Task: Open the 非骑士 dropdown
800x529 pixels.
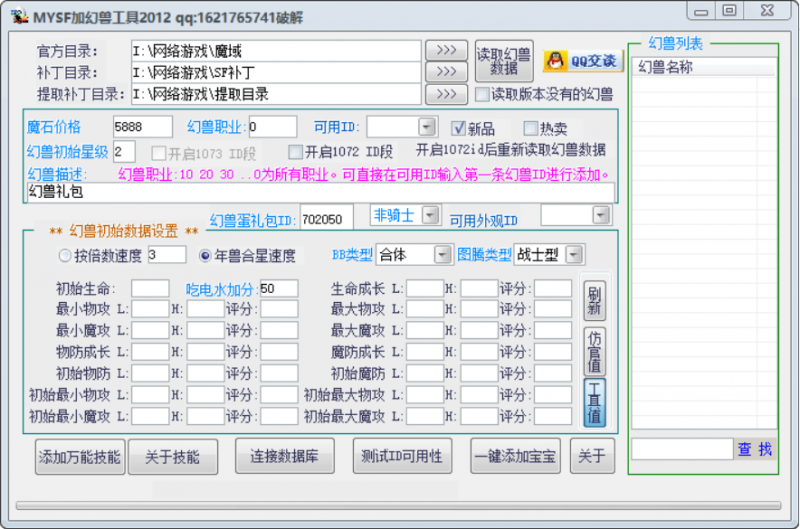Action: pyautogui.click(x=431, y=215)
